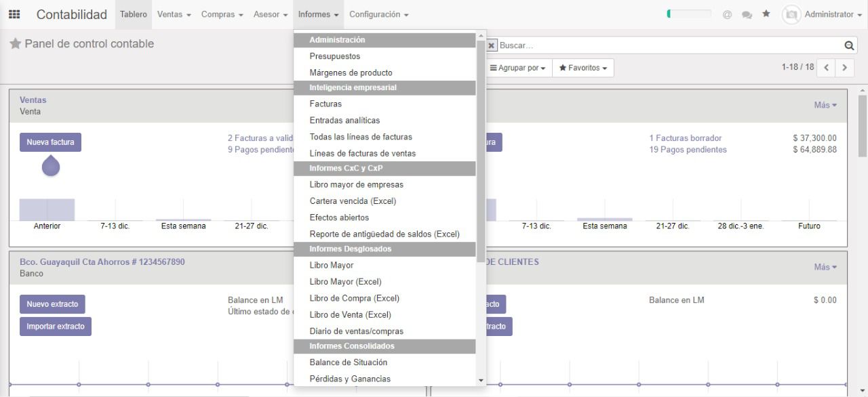
Task: Click the water drop icon under Nueva factura
Action: (51, 165)
